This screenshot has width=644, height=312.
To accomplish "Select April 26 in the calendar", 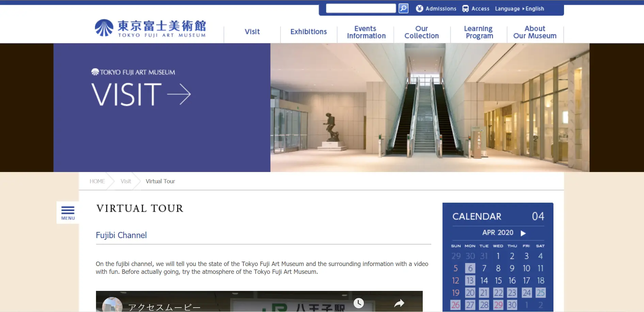I will (456, 305).
